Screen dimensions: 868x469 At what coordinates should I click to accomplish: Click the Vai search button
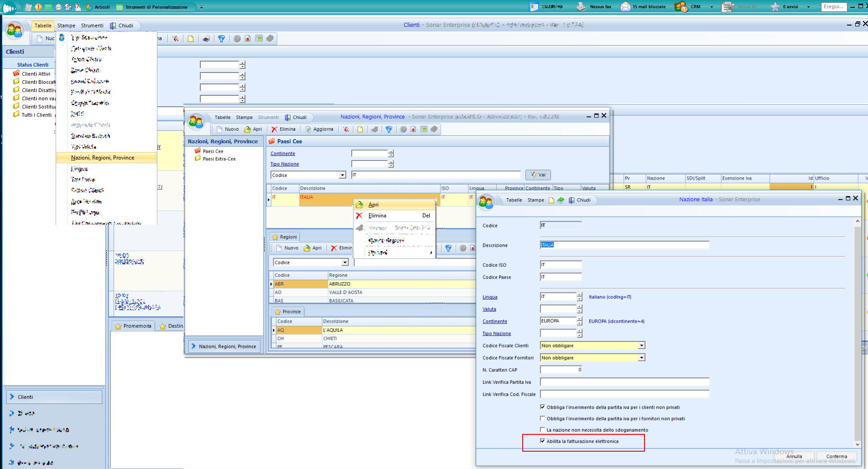[538, 175]
